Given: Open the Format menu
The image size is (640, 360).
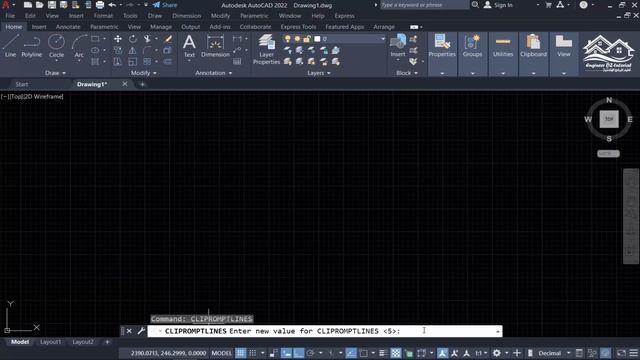Looking at the screenshot, I should coord(103,16).
